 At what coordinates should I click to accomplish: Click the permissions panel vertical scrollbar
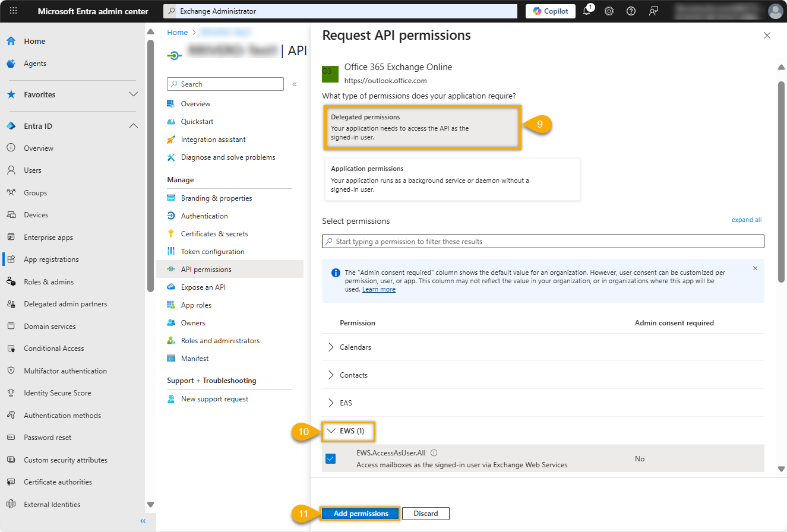tap(781, 178)
